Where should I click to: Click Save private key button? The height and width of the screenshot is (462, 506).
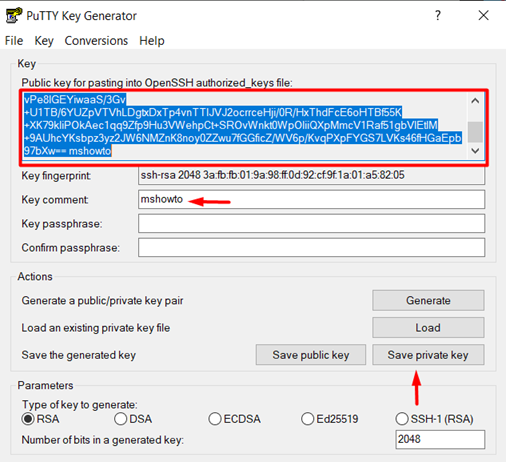[428, 355]
